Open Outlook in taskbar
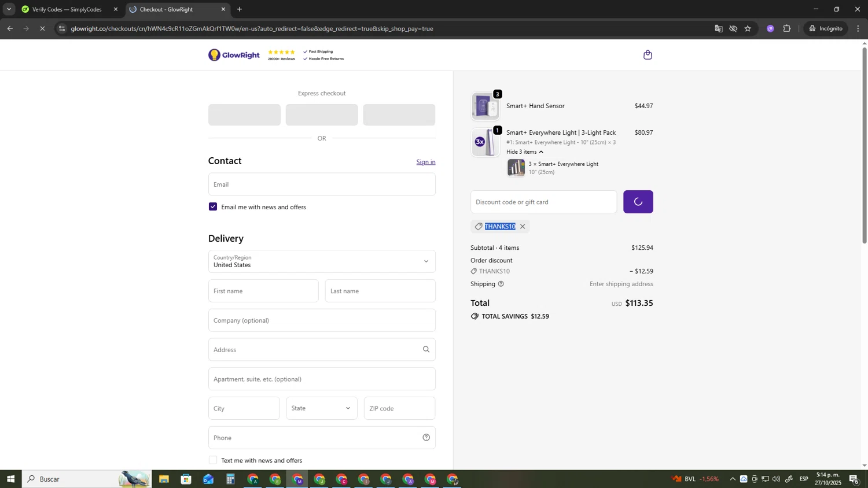 click(x=208, y=479)
